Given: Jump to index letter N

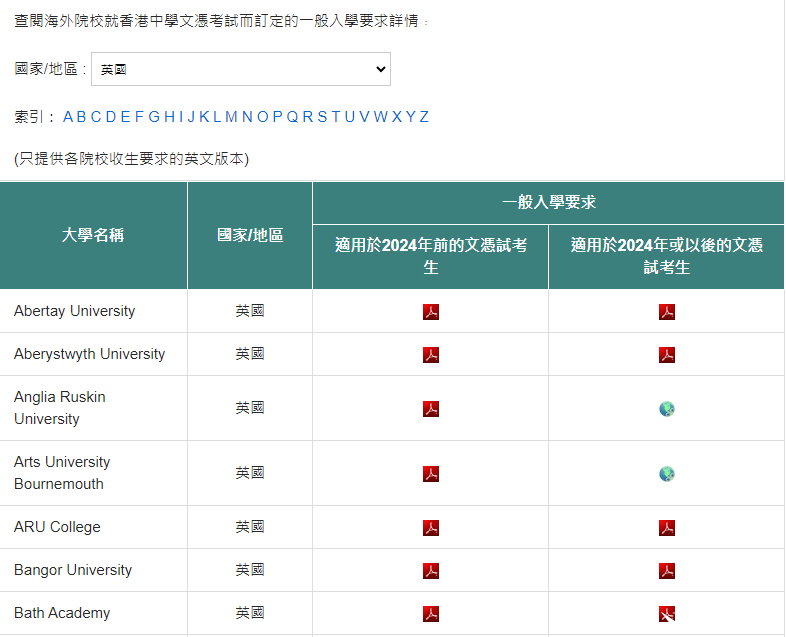Looking at the screenshot, I should [247, 117].
